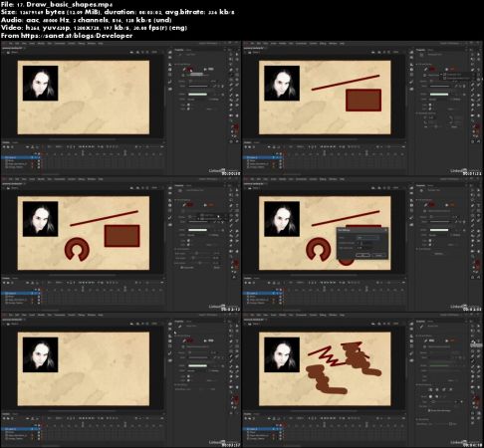484x448 pixels.
Task: Click the dark red stroke color swatch in the dialog frame's Properties panel
Action: [x=432, y=205]
